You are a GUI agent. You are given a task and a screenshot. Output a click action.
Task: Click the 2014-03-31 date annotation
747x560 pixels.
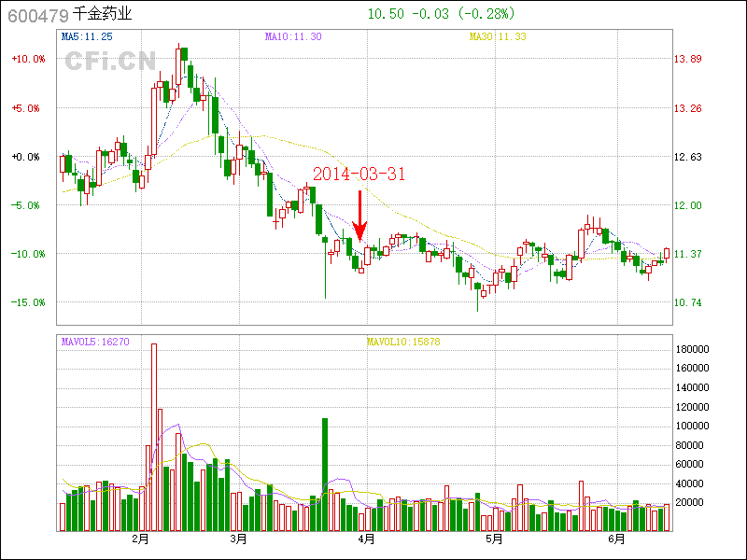[x=359, y=175]
